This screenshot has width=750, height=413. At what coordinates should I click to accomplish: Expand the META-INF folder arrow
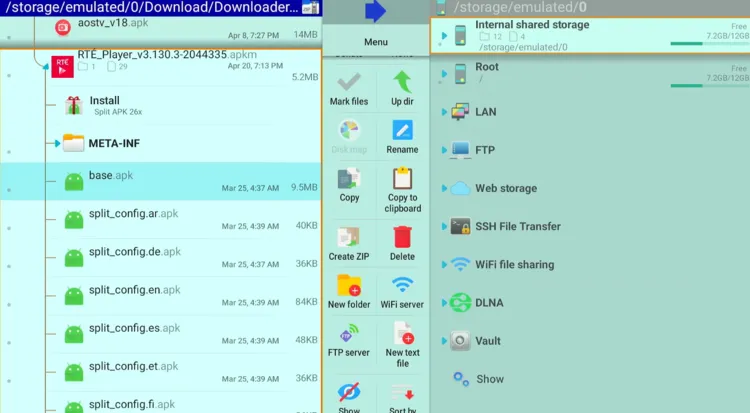point(57,143)
